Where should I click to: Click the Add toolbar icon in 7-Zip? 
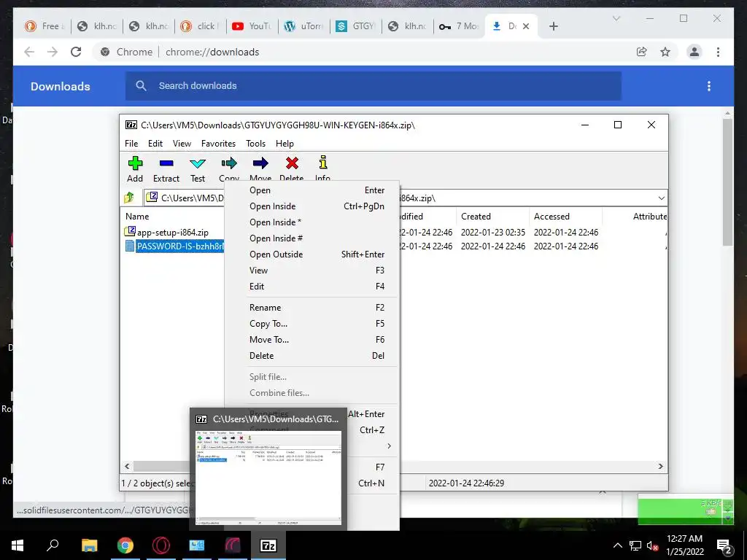click(135, 163)
